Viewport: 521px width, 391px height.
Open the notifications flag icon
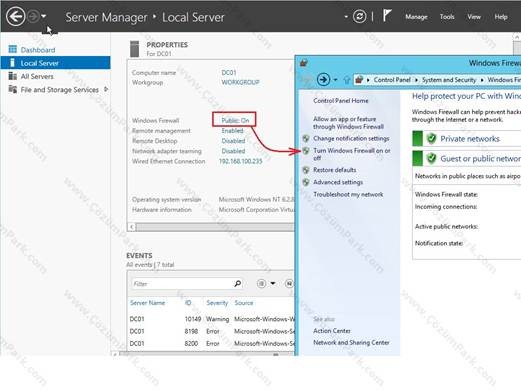click(x=386, y=15)
